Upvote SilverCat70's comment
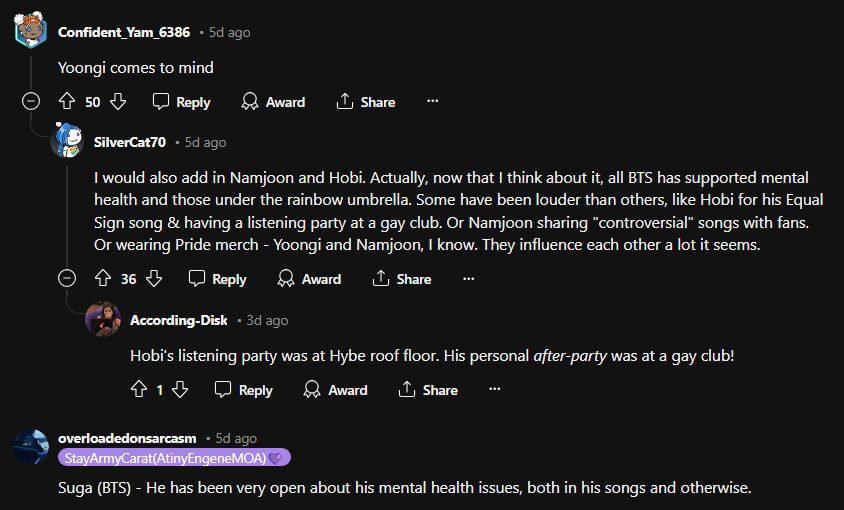 click(103, 279)
